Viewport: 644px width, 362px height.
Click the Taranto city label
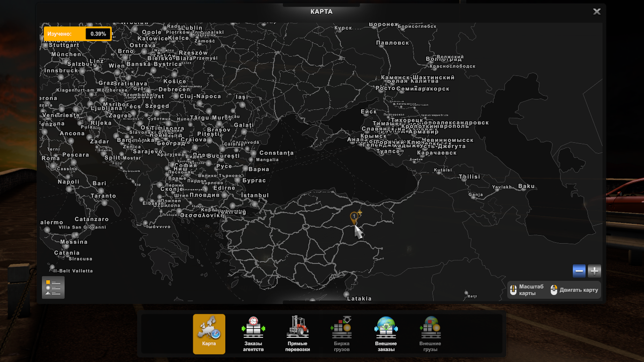pyautogui.click(x=103, y=196)
